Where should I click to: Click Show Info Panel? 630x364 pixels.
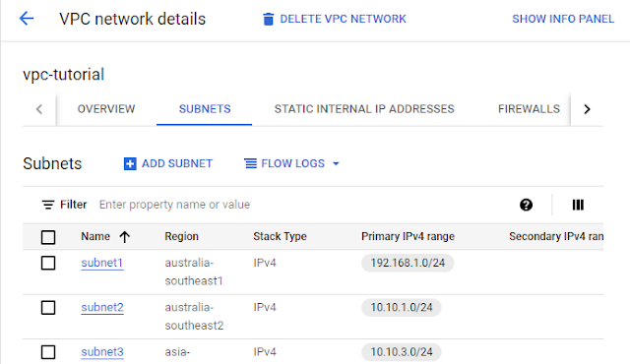point(563,19)
